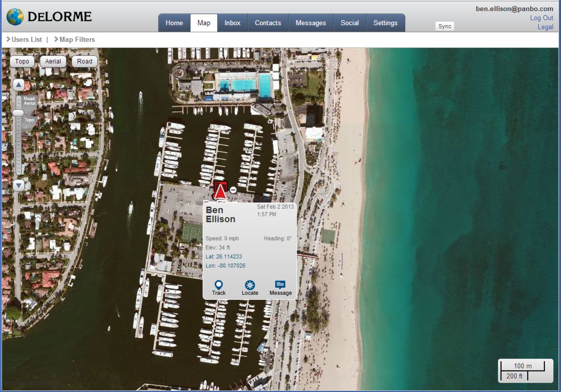Open the Social tab

click(349, 23)
